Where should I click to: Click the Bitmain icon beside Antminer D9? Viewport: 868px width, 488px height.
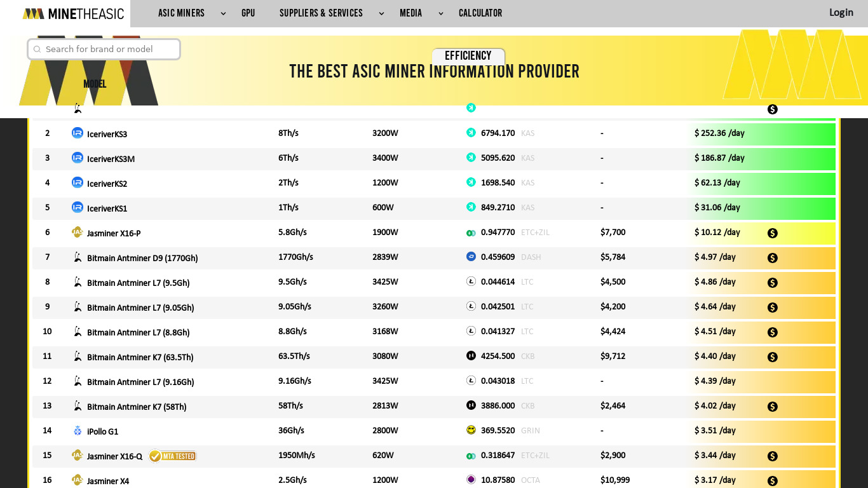[78, 257]
